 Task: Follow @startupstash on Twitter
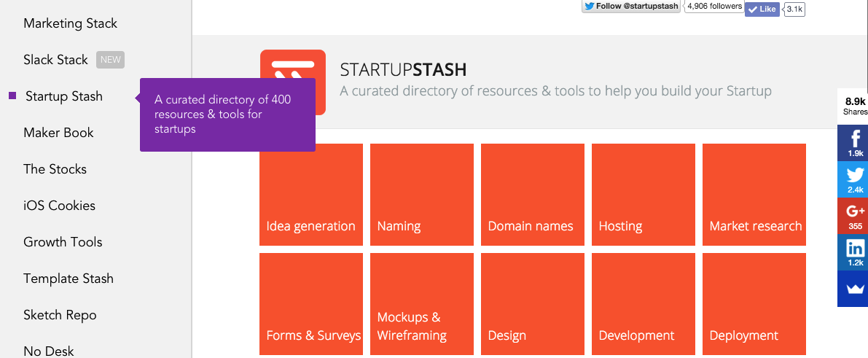coord(631,6)
